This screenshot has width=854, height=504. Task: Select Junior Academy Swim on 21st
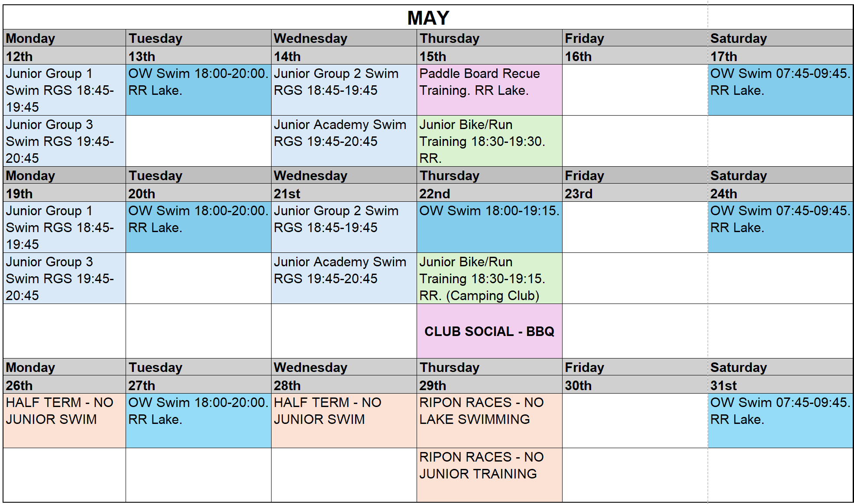click(344, 278)
